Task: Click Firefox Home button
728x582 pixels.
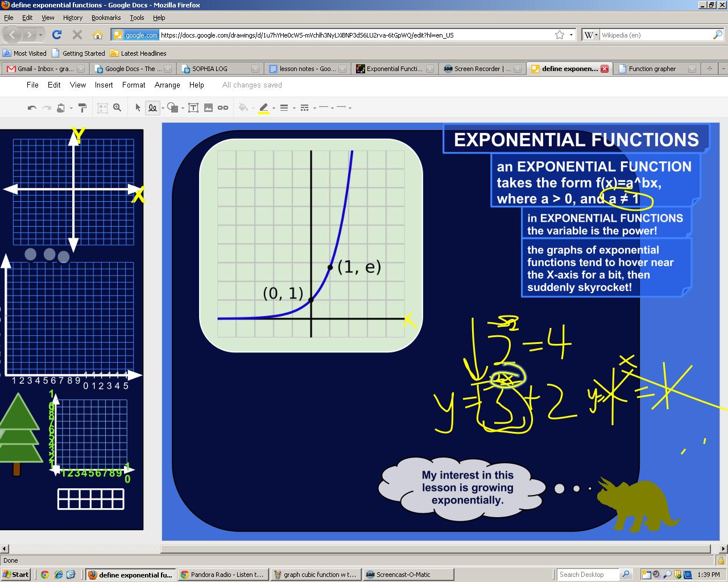Action: tap(98, 35)
